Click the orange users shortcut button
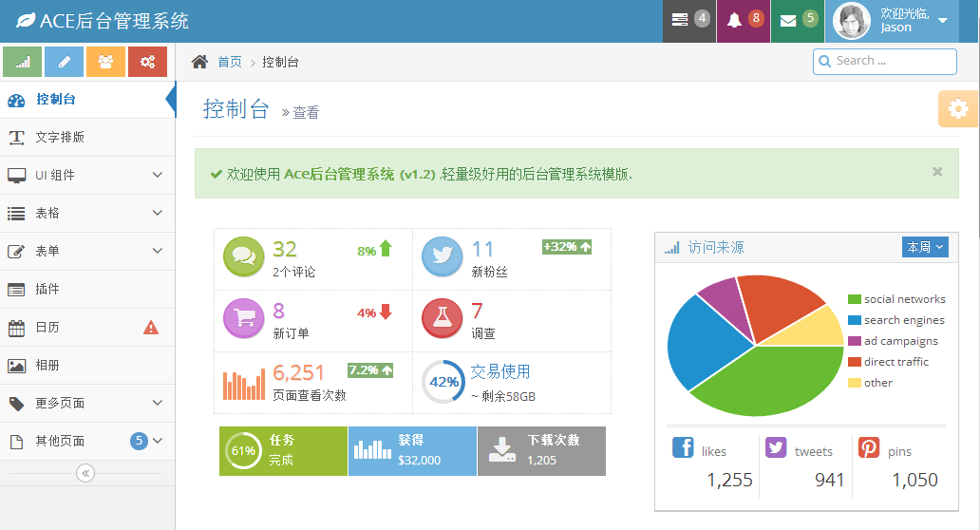 pos(105,62)
